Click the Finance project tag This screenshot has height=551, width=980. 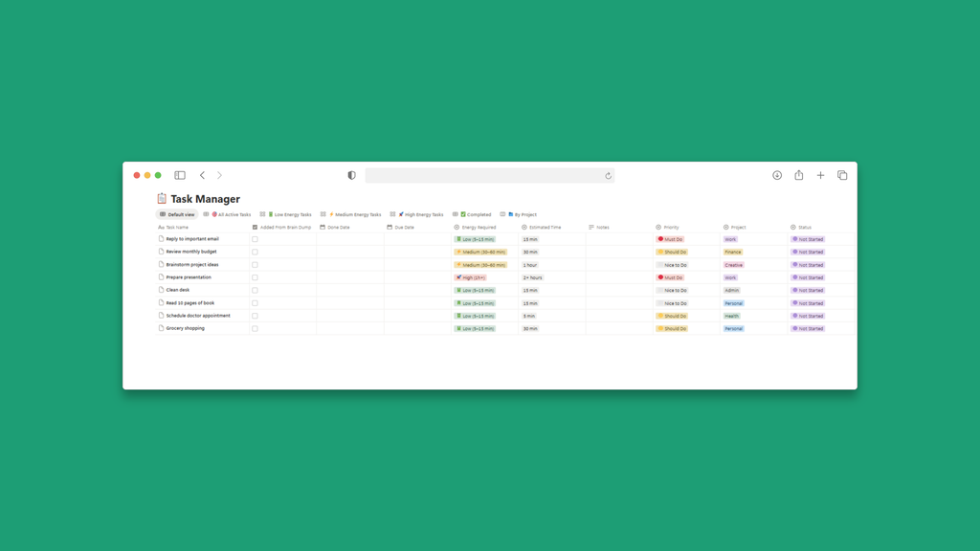click(732, 252)
